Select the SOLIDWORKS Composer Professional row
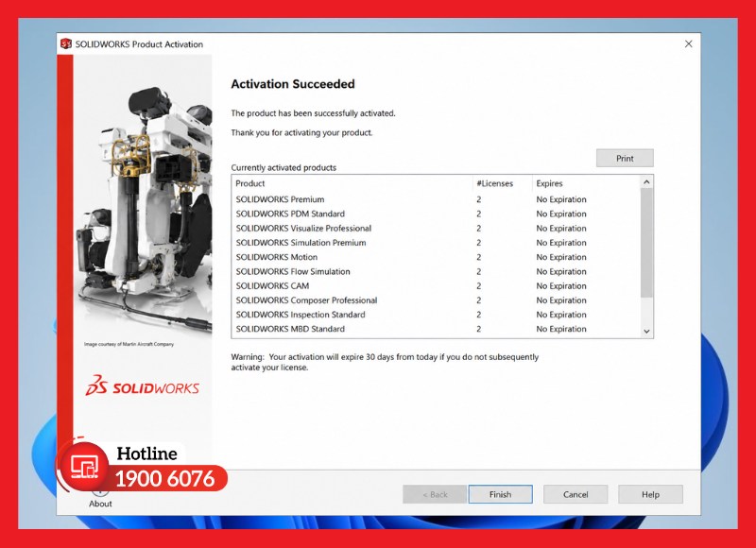The width and height of the screenshot is (756, 548). pyautogui.click(x=436, y=300)
